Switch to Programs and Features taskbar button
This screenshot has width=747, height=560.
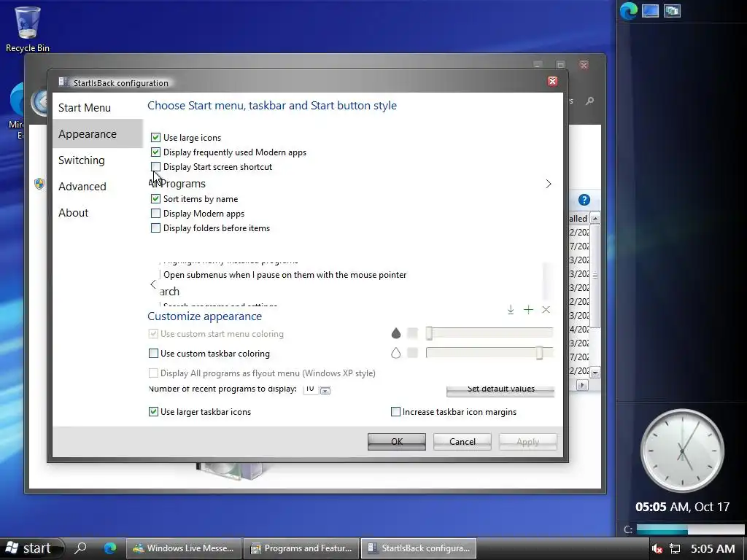(301, 548)
